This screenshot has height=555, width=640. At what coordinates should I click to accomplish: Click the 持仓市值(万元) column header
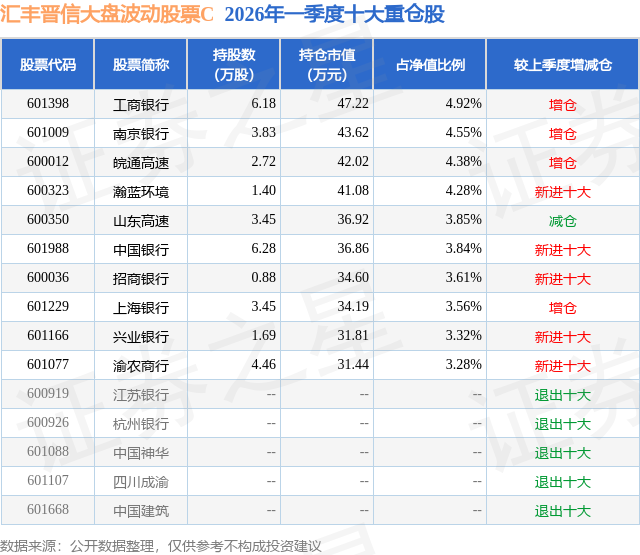(327, 64)
